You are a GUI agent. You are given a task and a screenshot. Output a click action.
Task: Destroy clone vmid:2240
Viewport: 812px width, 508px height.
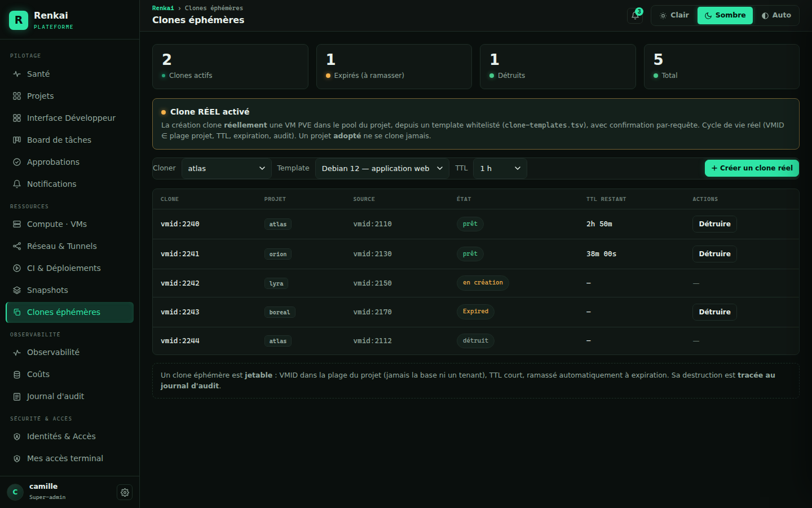point(714,224)
